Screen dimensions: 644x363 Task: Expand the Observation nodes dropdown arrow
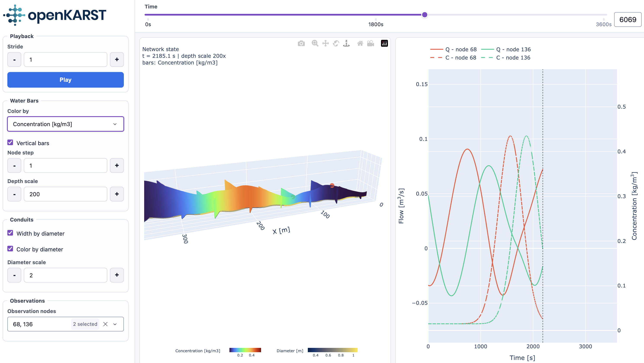tap(115, 324)
